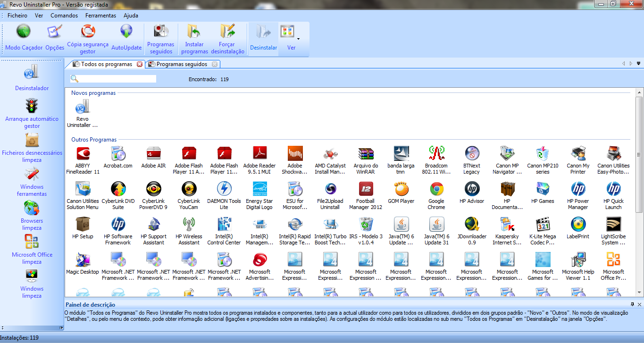Select Energy Star Digital Logo icon
This screenshot has width=644, height=343.
click(259, 196)
